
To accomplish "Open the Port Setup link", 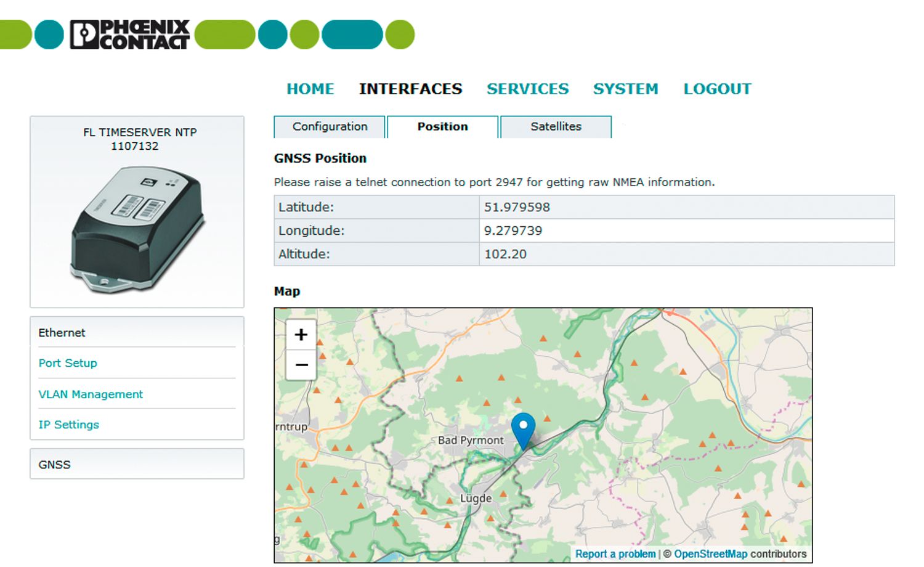I will click(68, 363).
